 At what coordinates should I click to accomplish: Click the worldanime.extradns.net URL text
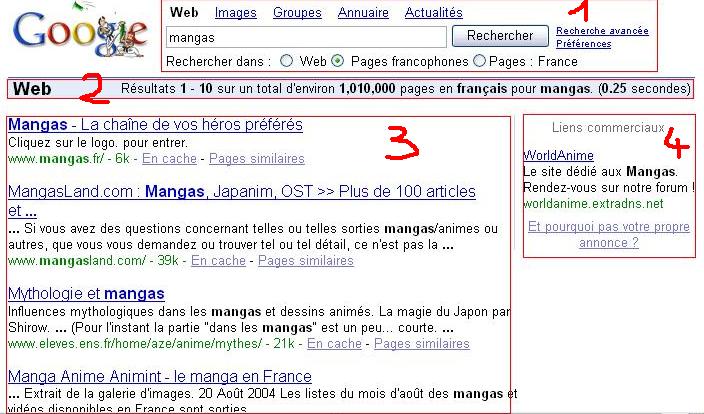point(593,203)
